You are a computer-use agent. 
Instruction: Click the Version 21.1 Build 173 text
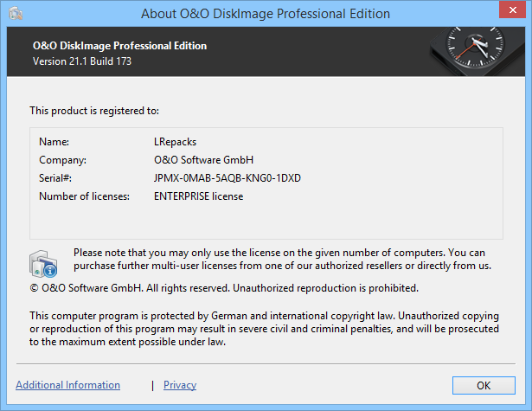pyautogui.click(x=82, y=61)
